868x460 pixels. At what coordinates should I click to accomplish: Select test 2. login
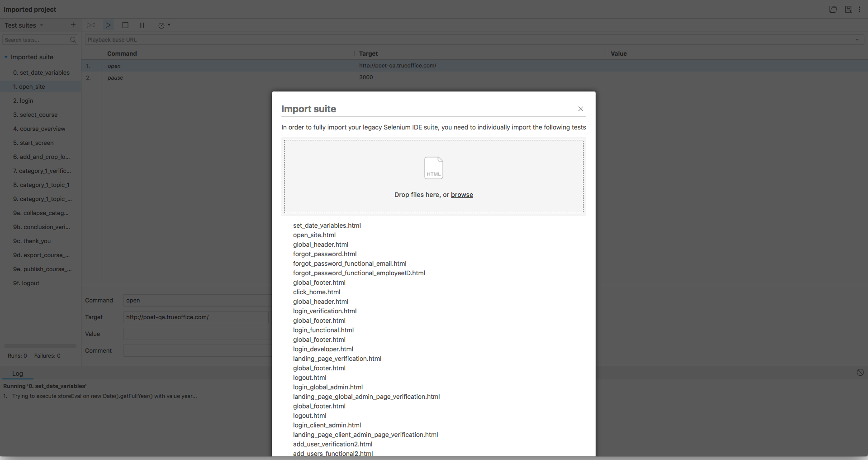41,101
